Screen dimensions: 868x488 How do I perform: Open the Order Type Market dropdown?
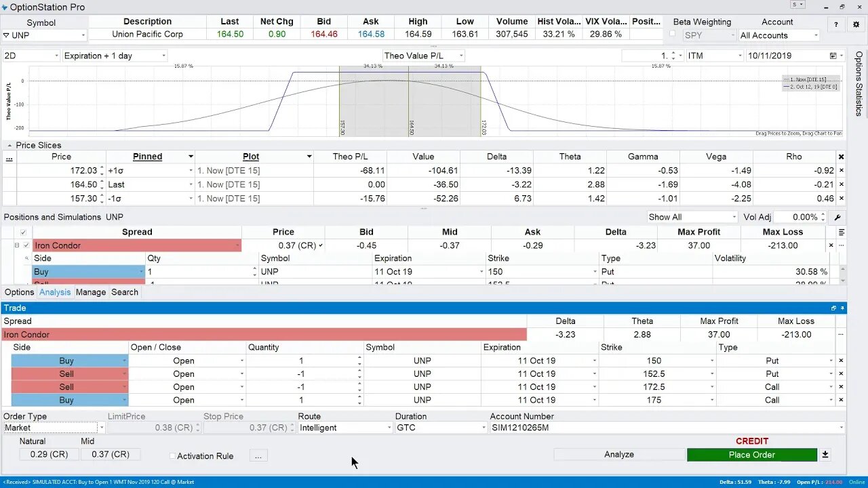[102, 428]
